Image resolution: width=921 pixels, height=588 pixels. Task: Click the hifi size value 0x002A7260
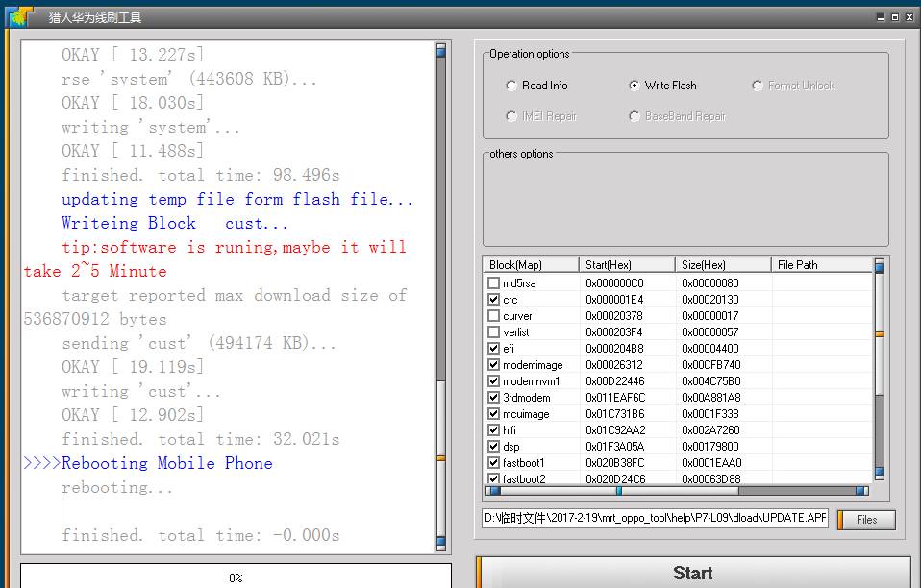[x=710, y=429]
